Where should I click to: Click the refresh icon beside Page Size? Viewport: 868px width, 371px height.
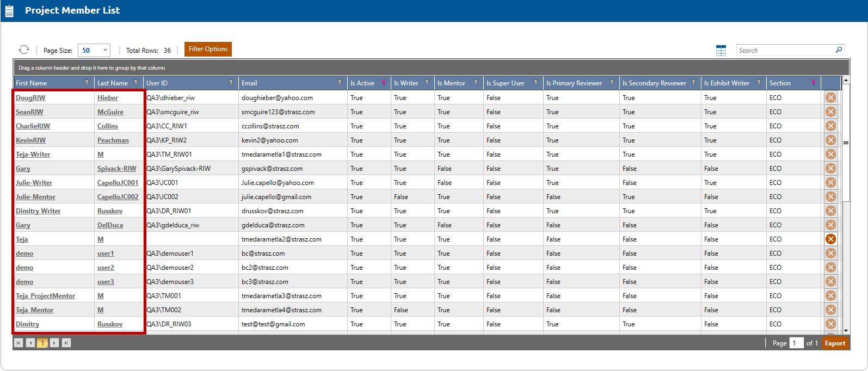[24, 50]
